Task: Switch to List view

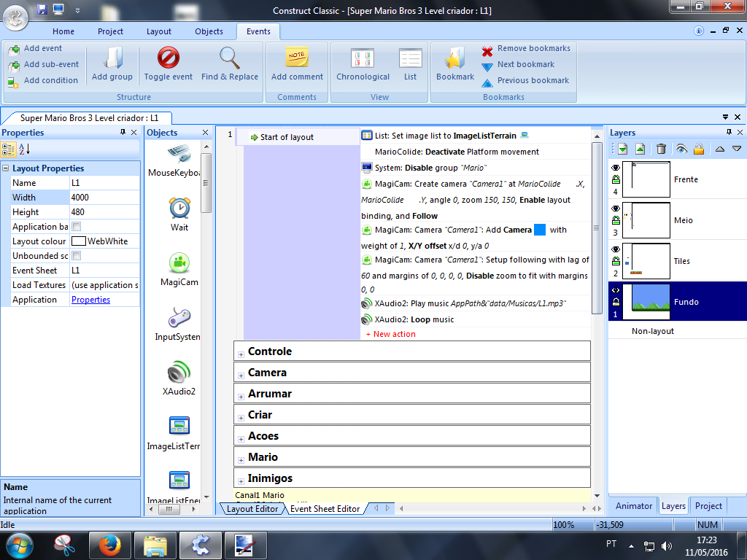Action: 410,64
